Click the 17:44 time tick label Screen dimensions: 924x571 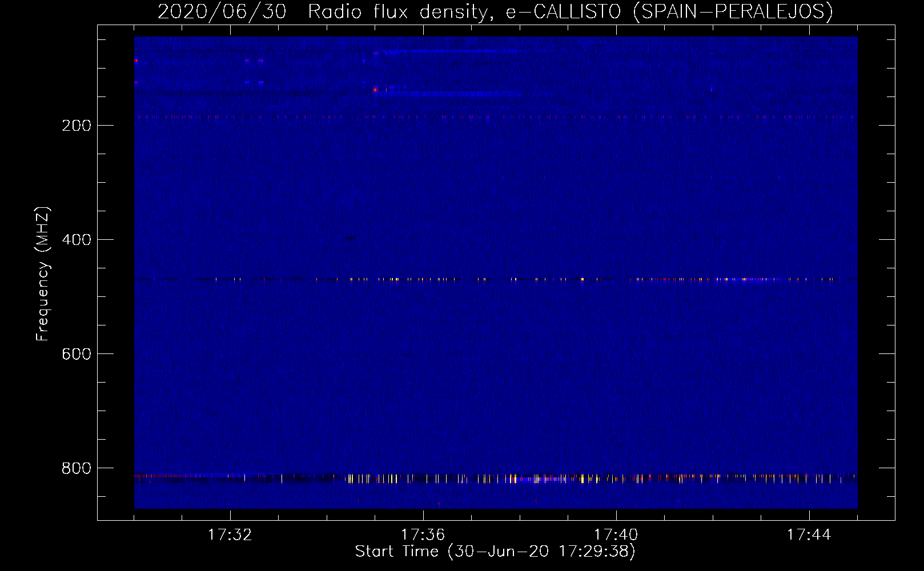(x=809, y=535)
